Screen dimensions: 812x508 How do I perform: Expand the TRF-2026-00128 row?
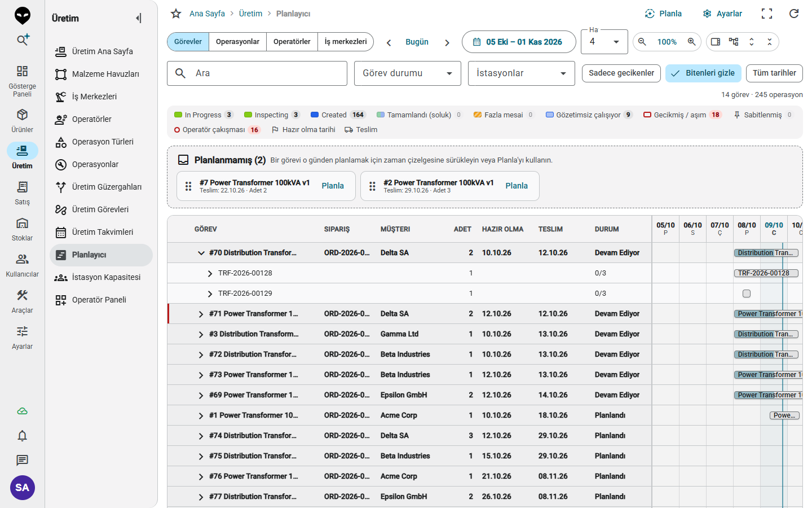[210, 273]
